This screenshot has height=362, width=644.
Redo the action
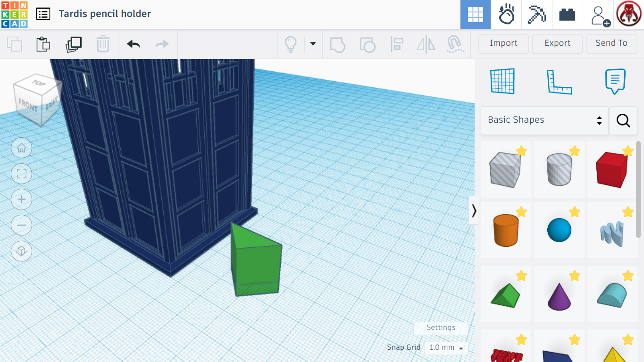click(162, 44)
